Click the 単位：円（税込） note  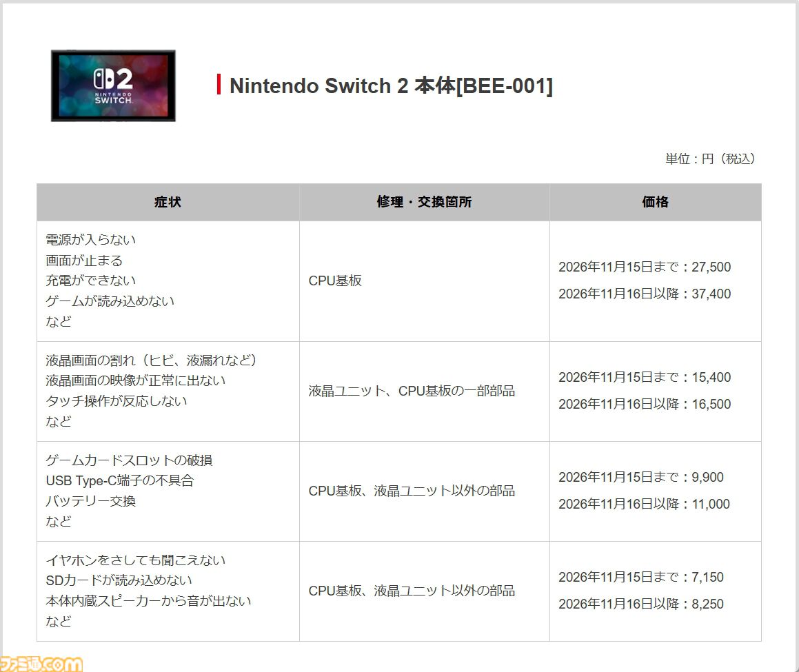click(x=710, y=159)
